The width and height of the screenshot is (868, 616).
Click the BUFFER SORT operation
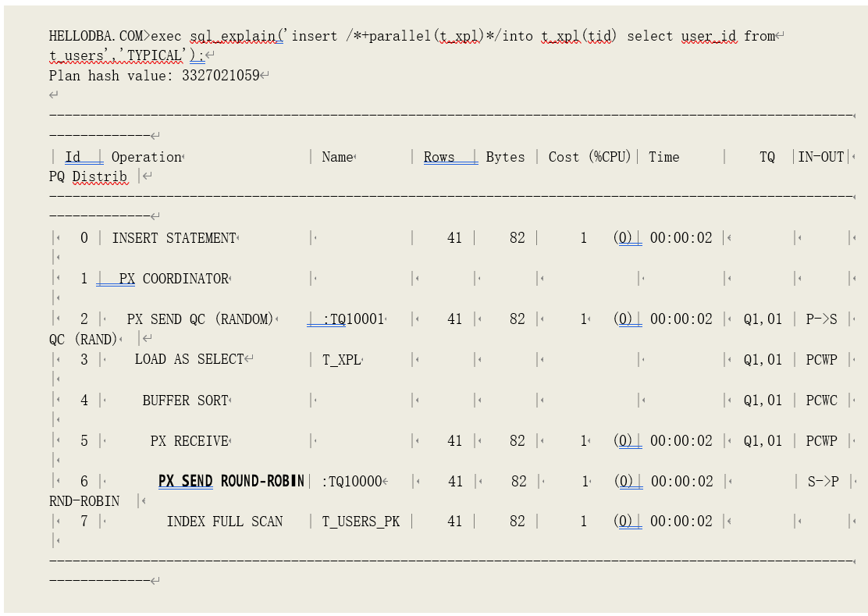185,401
